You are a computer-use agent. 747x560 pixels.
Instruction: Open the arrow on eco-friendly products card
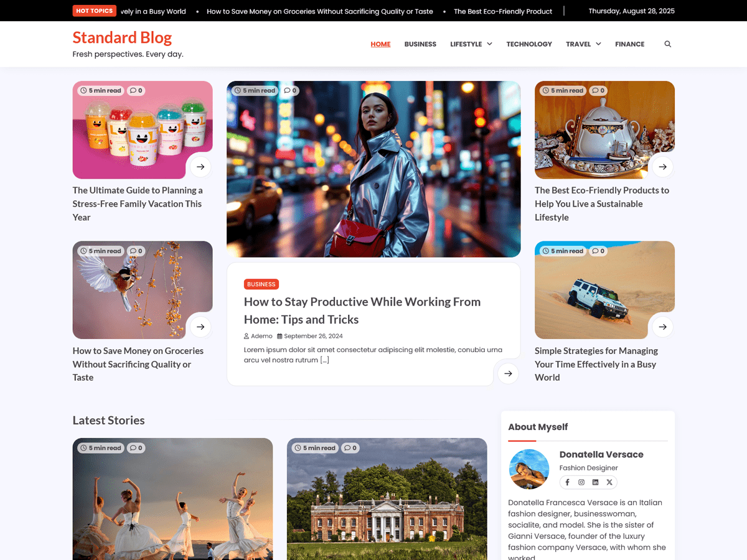pyautogui.click(x=662, y=167)
